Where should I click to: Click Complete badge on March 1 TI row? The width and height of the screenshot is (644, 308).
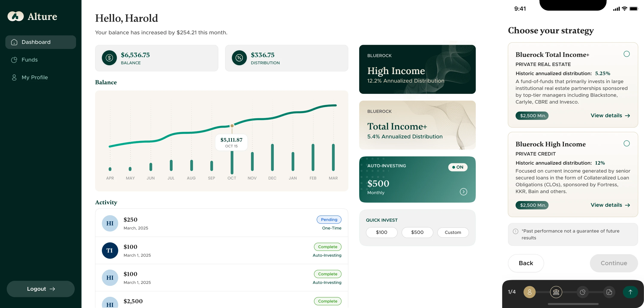coord(327,247)
